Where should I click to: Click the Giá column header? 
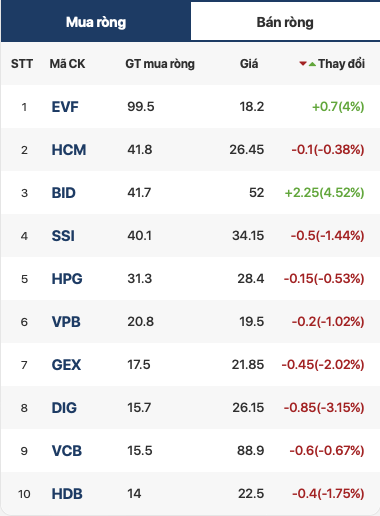point(249,64)
